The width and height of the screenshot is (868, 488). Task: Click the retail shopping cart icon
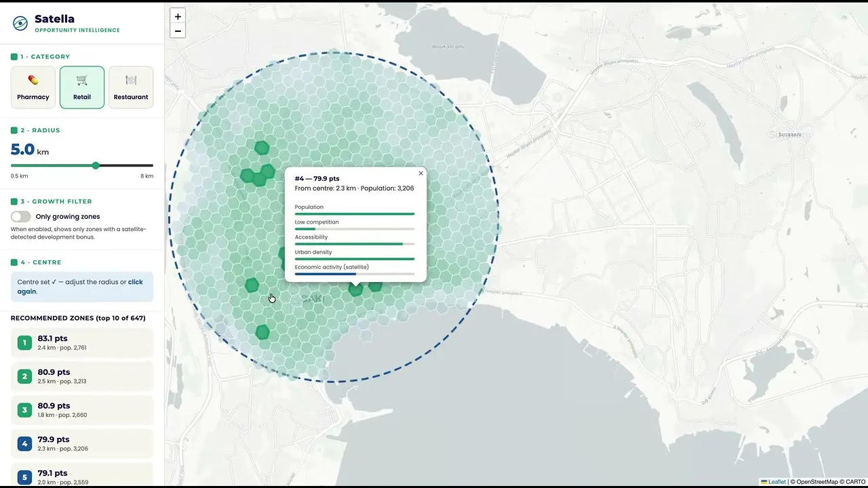coord(82,80)
